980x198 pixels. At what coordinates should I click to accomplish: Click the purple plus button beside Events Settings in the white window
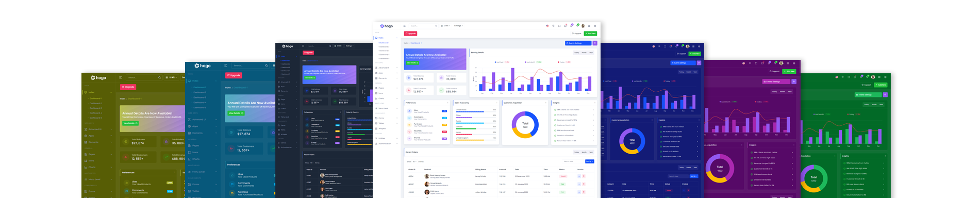point(595,43)
